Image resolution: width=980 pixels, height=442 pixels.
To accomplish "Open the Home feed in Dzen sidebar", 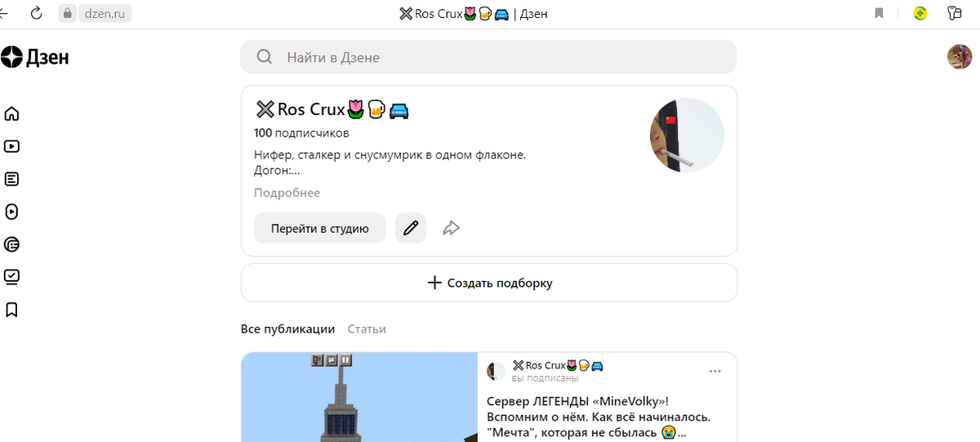I will click(11, 114).
